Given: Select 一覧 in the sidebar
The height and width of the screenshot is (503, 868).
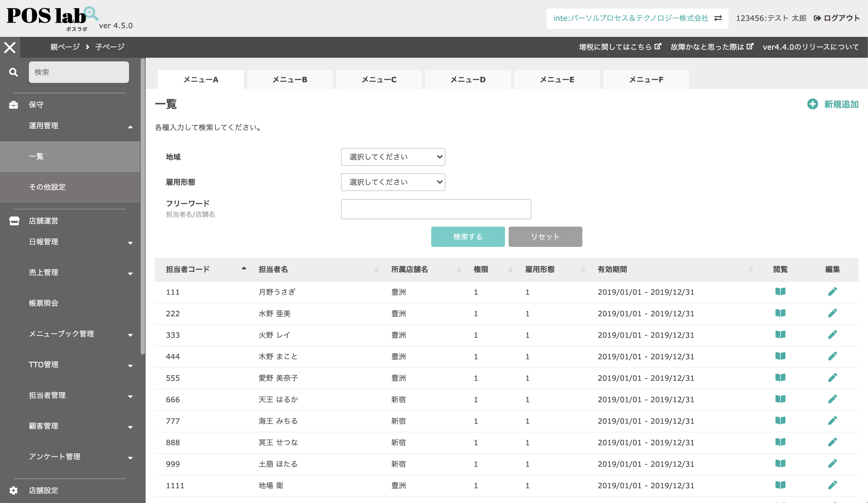Looking at the screenshot, I should 70,157.
